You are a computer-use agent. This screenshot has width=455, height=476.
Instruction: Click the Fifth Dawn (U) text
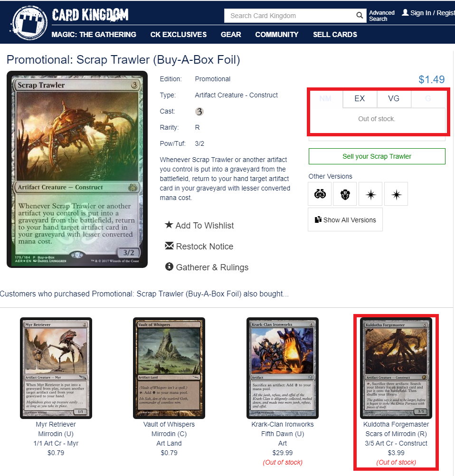pyautogui.click(x=283, y=434)
